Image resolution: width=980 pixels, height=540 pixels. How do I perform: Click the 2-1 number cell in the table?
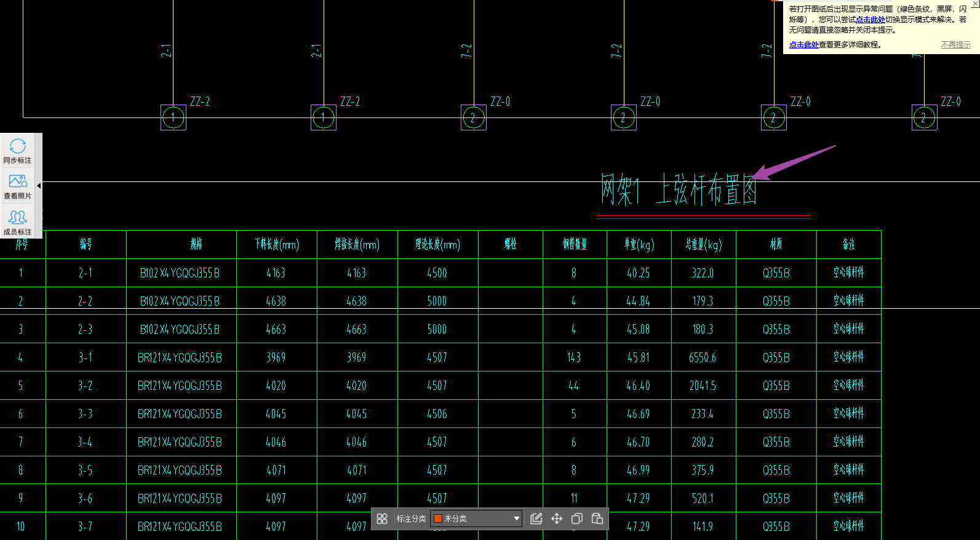click(86, 272)
